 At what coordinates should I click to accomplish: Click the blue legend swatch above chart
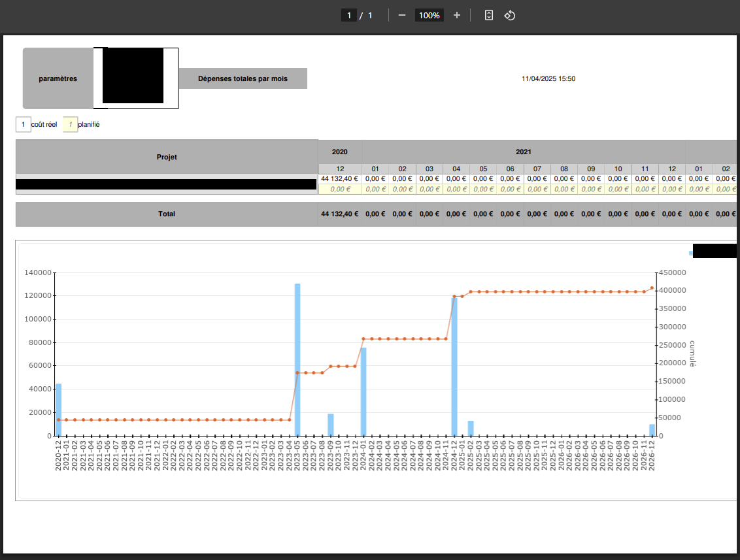click(x=691, y=252)
